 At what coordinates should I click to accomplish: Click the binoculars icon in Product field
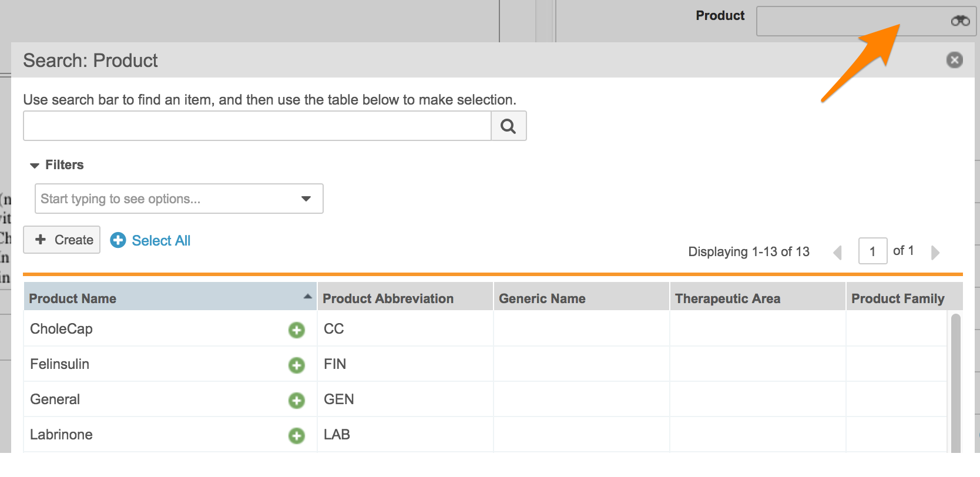tap(960, 21)
